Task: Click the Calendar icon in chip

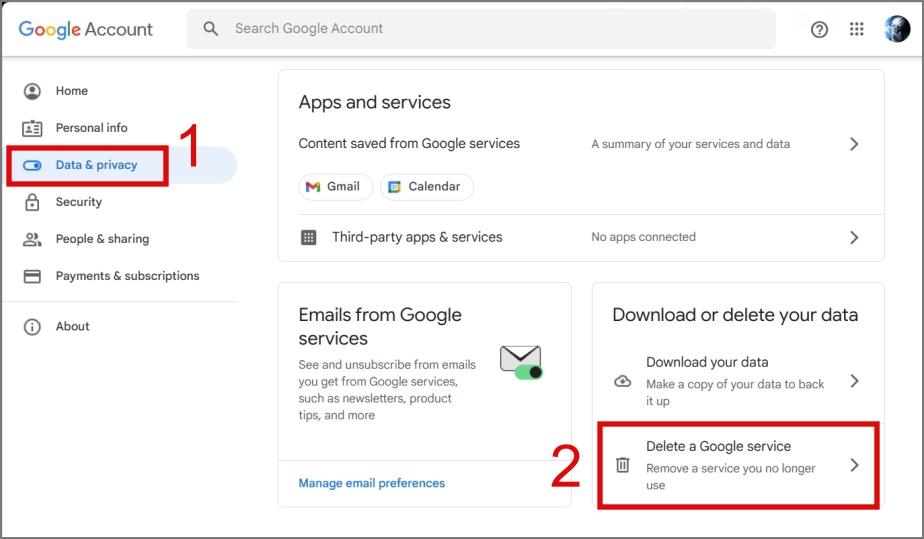Action: pos(394,187)
